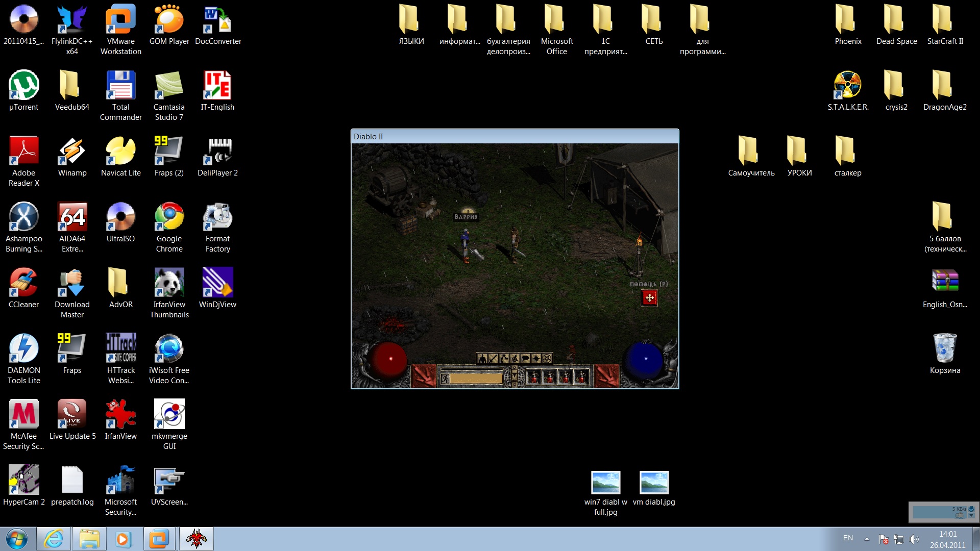Toggle run/walk running man button
Viewport: 980px width, 551px height.
[445, 379]
